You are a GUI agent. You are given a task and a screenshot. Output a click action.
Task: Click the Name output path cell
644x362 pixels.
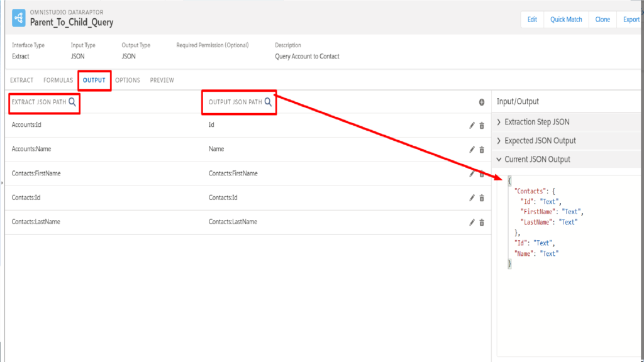point(216,149)
